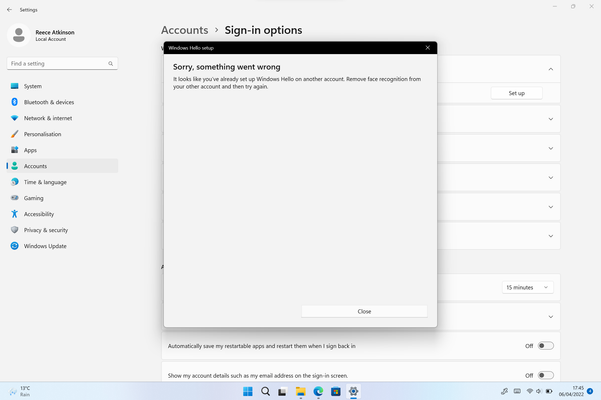Open the touch keyboard tray icon
601x400 pixels.
[517, 391]
